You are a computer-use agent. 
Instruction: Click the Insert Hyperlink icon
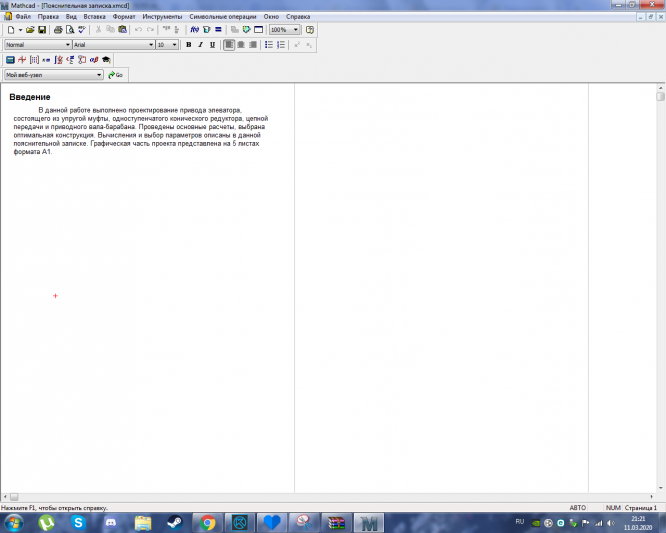tap(246, 30)
